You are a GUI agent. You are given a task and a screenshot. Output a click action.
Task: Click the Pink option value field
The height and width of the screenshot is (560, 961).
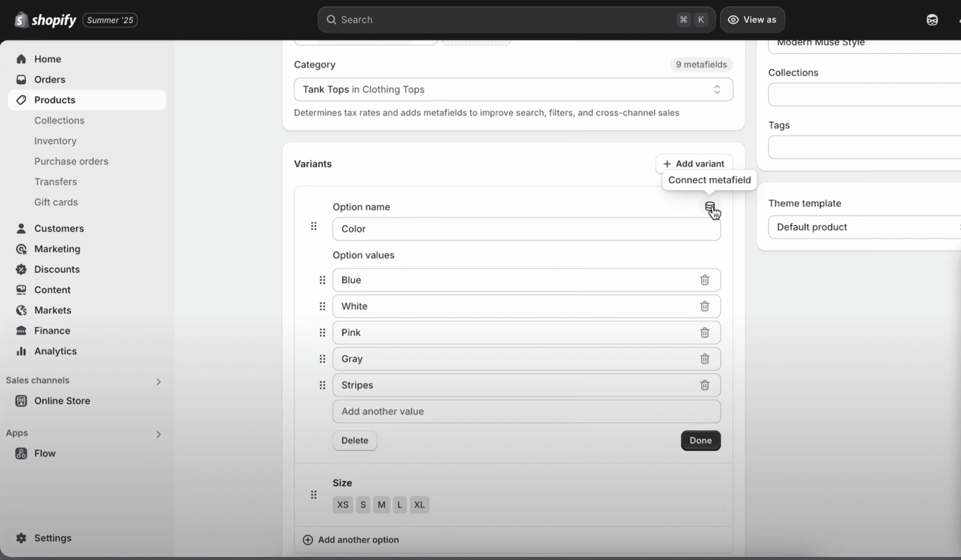tap(526, 332)
